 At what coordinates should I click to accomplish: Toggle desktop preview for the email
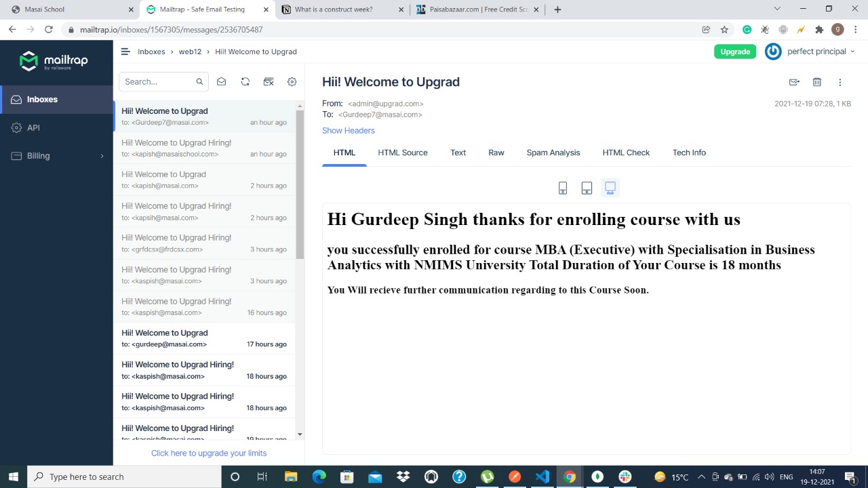(x=610, y=188)
